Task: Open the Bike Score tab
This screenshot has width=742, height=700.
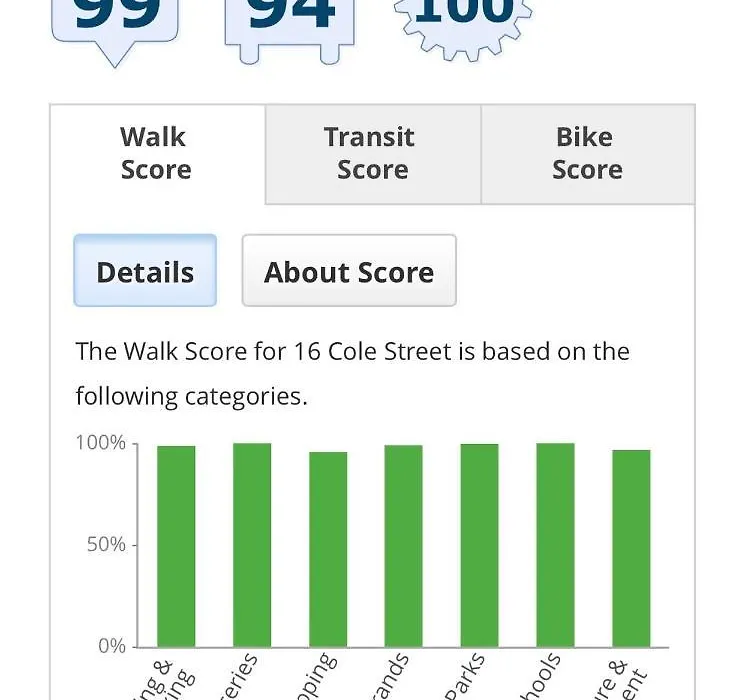Action: 588,154
